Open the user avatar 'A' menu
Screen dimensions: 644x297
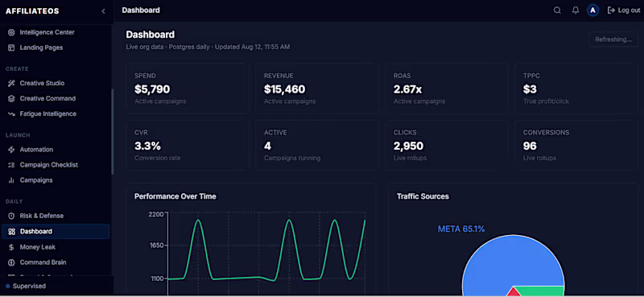coord(592,10)
